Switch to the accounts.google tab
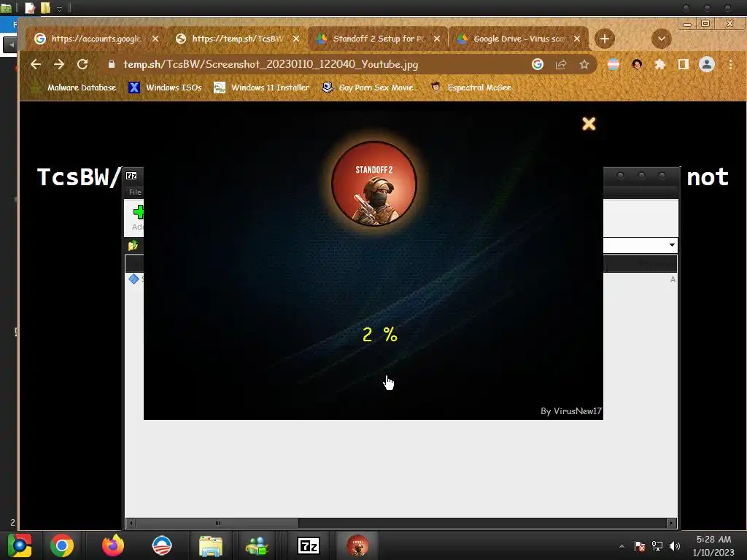Image resolution: width=747 pixels, height=560 pixels. pyautogui.click(x=96, y=39)
